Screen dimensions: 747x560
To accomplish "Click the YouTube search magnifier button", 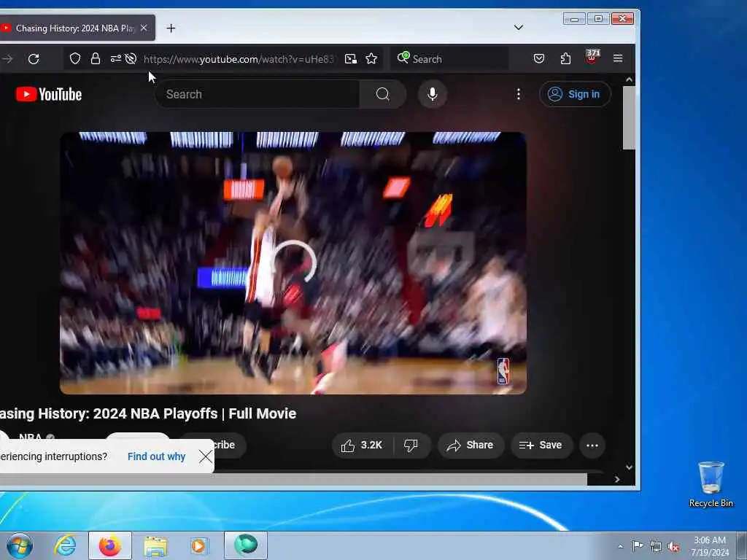I will (x=382, y=94).
